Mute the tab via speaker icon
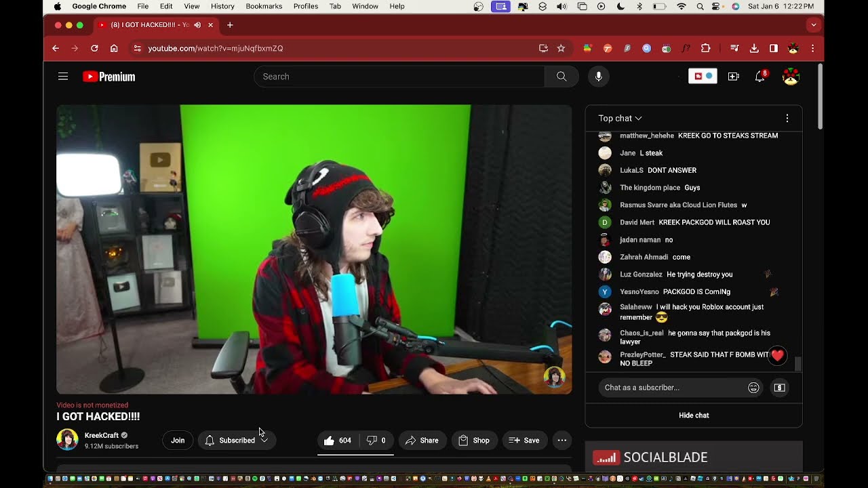Screen dimensions: 868x488 coord(197,25)
